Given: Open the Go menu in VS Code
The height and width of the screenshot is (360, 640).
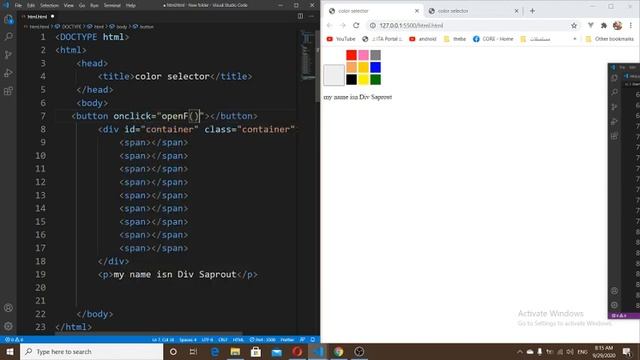Looking at the screenshot, I should point(82,5).
